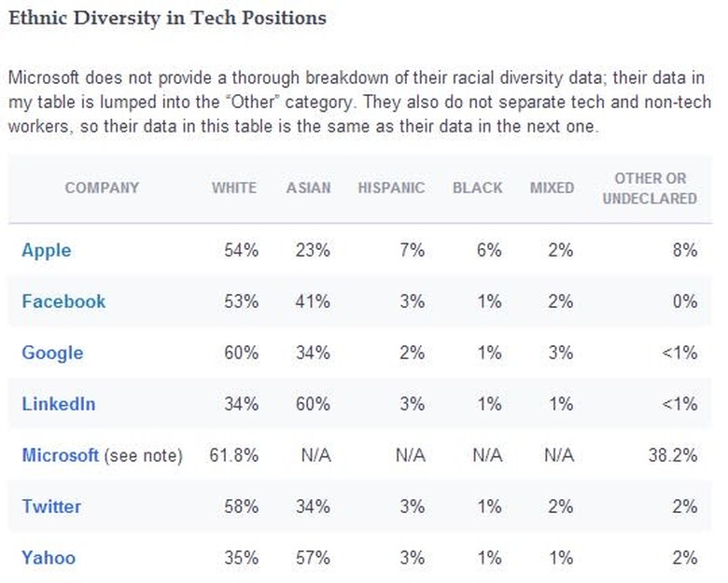
Task: Click the Ethnic Diversity in Tech Positions heading
Action: [167, 18]
